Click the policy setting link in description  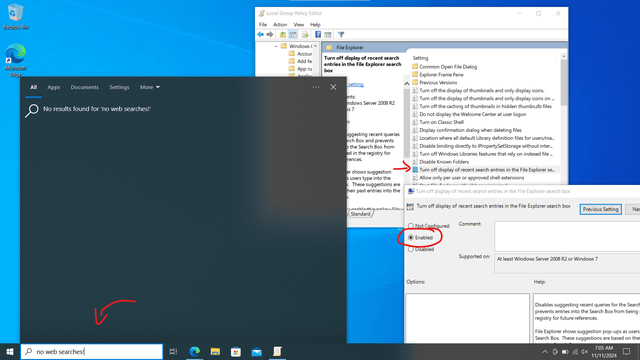click(x=355, y=84)
